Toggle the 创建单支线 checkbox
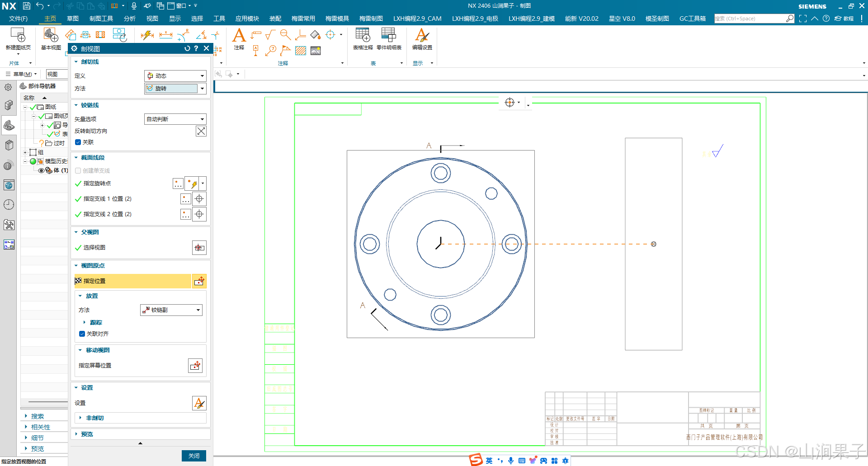Image resolution: width=868 pixels, height=466 pixels. coord(78,171)
